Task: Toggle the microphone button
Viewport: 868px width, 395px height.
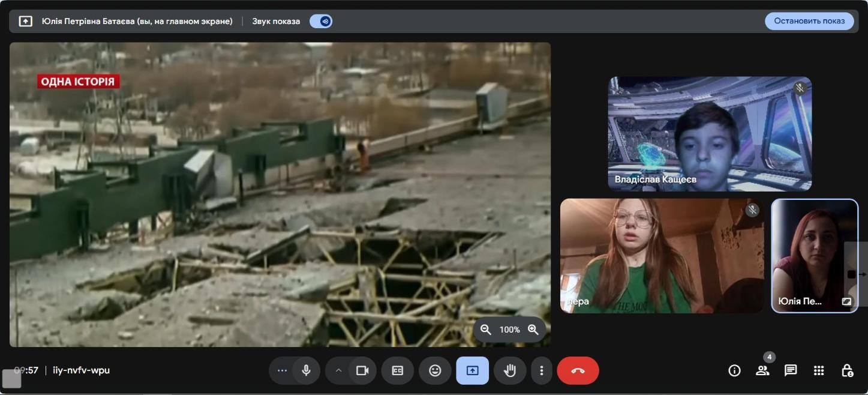Action: [306, 370]
